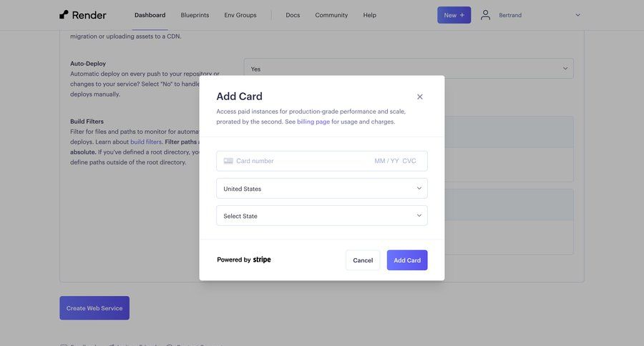Click the user profile avatar icon
Image resolution: width=644 pixels, height=346 pixels.
(x=486, y=15)
